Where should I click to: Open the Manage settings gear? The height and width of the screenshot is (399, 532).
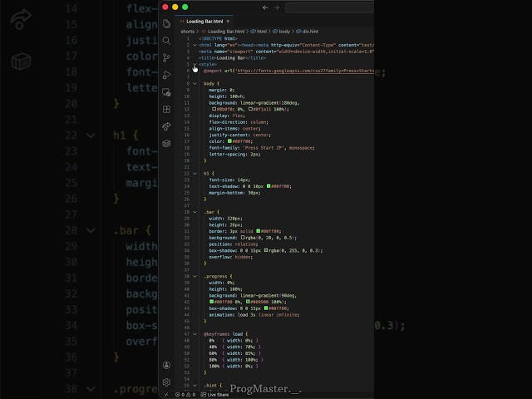166,382
